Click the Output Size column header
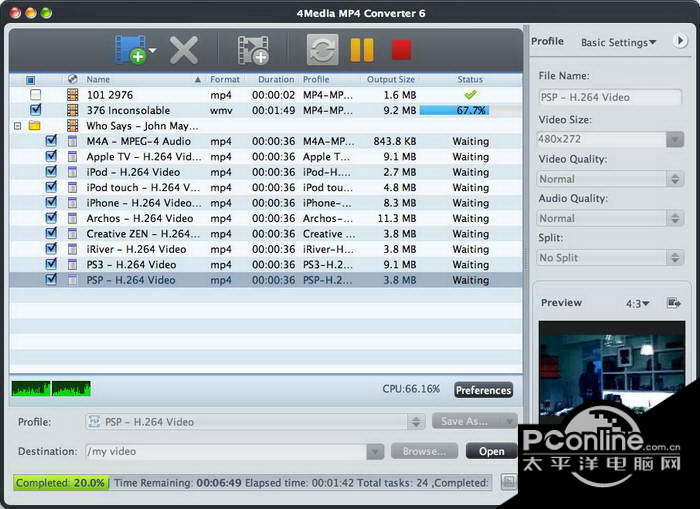This screenshot has width=700, height=509. [x=391, y=79]
